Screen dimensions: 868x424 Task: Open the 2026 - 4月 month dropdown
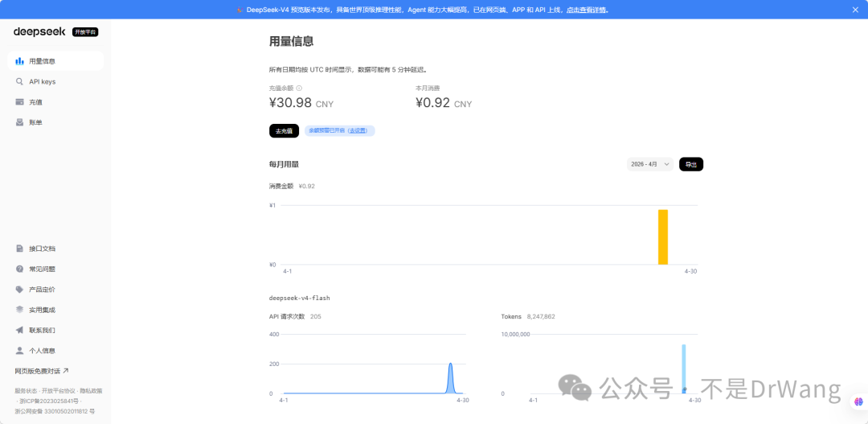pyautogui.click(x=650, y=165)
